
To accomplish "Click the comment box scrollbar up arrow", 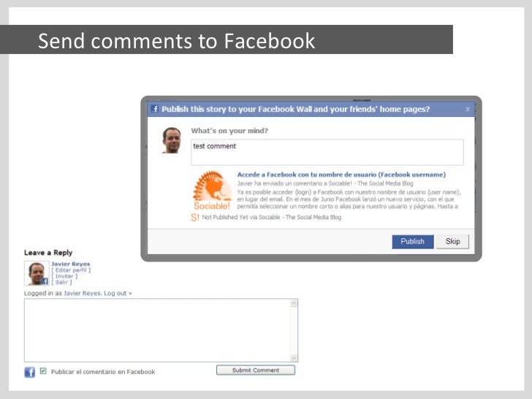I will pyautogui.click(x=294, y=303).
